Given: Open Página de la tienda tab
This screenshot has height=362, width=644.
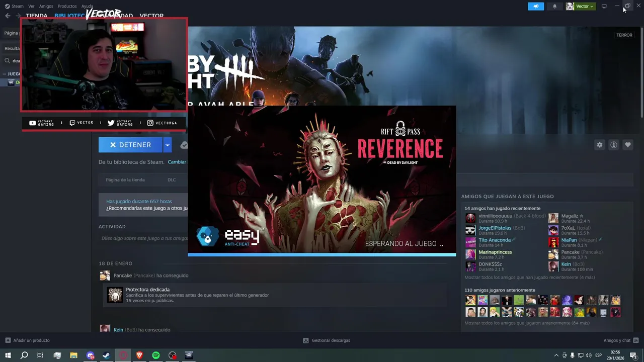Looking at the screenshot, I should [125, 179].
